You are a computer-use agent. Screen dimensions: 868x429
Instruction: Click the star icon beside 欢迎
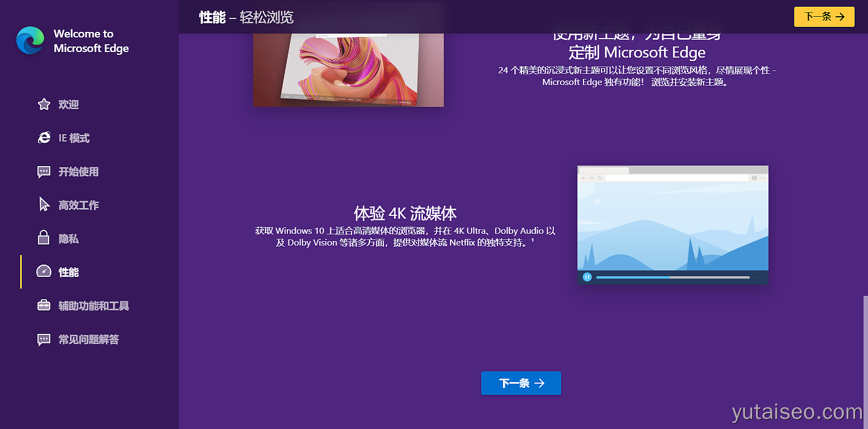click(44, 105)
